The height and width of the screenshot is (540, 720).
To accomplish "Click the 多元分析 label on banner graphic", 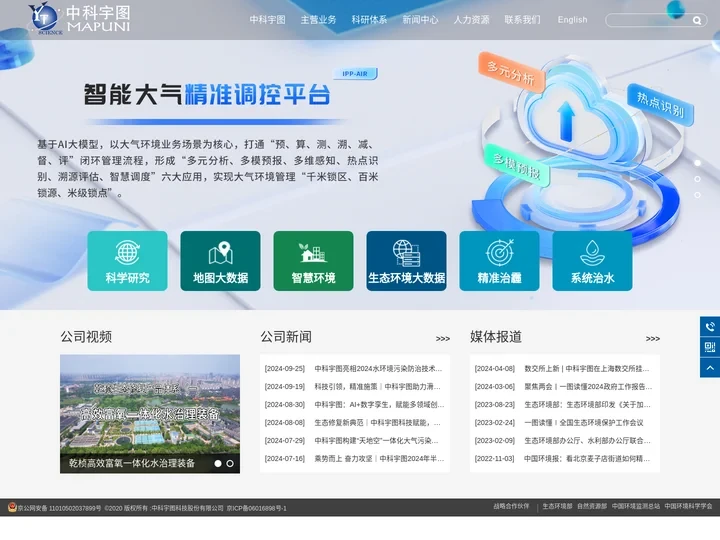I will click(x=511, y=73).
